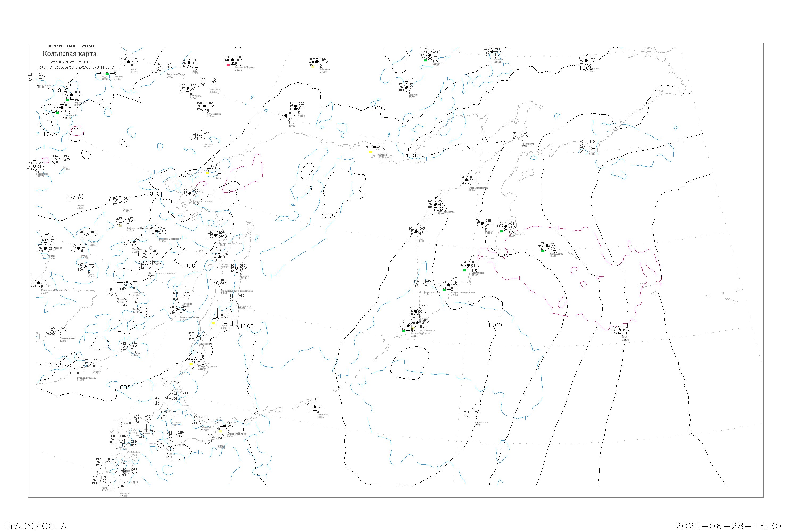Click yellow square at Аян station
The image size is (798, 532).
(207, 172)
